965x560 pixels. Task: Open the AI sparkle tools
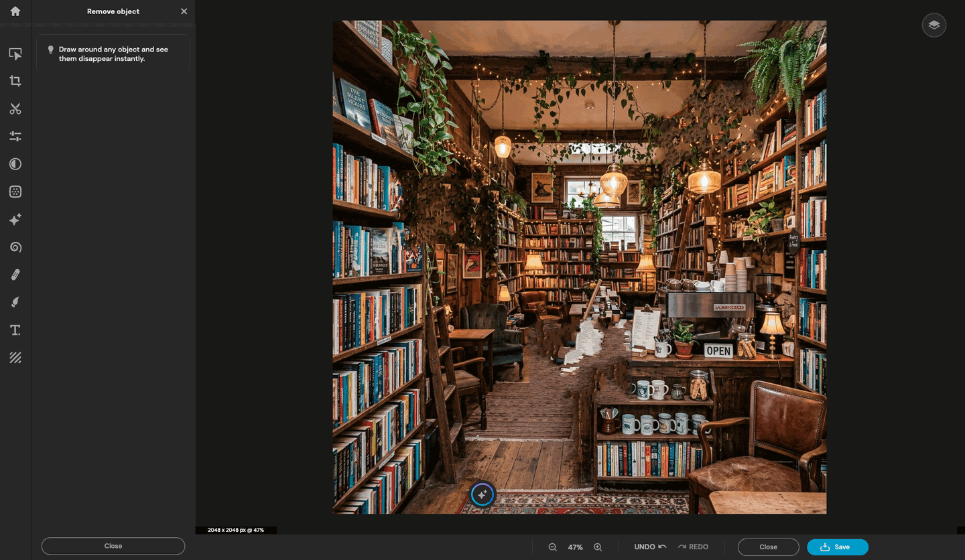15,219
